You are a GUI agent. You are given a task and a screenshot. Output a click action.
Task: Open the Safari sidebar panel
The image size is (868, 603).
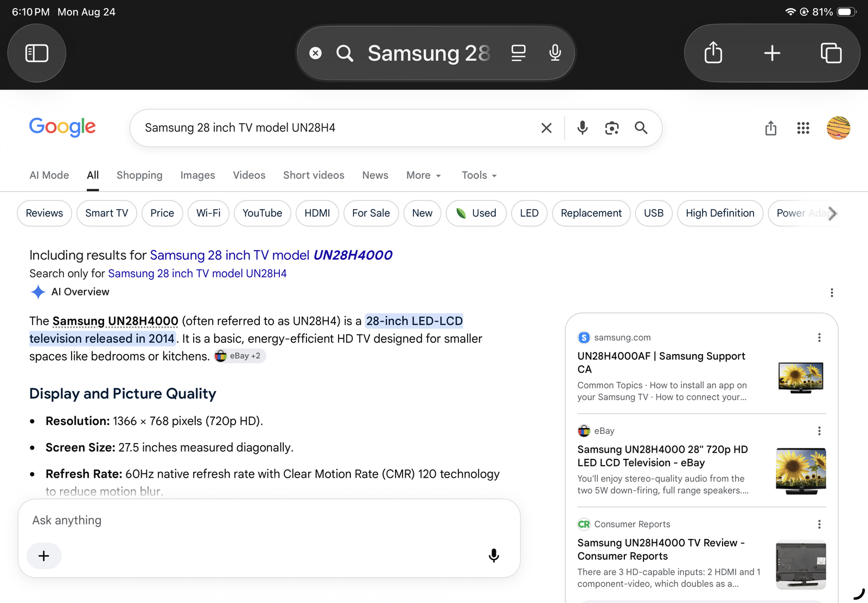[x=37, y=53]
